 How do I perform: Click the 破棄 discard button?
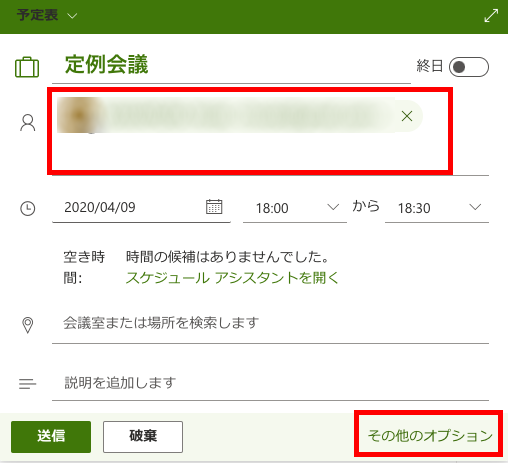tap(143, 437)
